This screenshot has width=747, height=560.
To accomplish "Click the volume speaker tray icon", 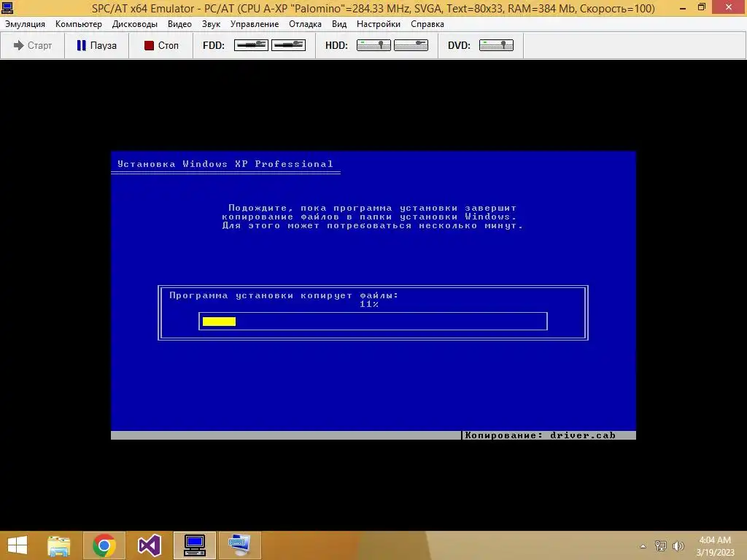I will coord(678,546).
